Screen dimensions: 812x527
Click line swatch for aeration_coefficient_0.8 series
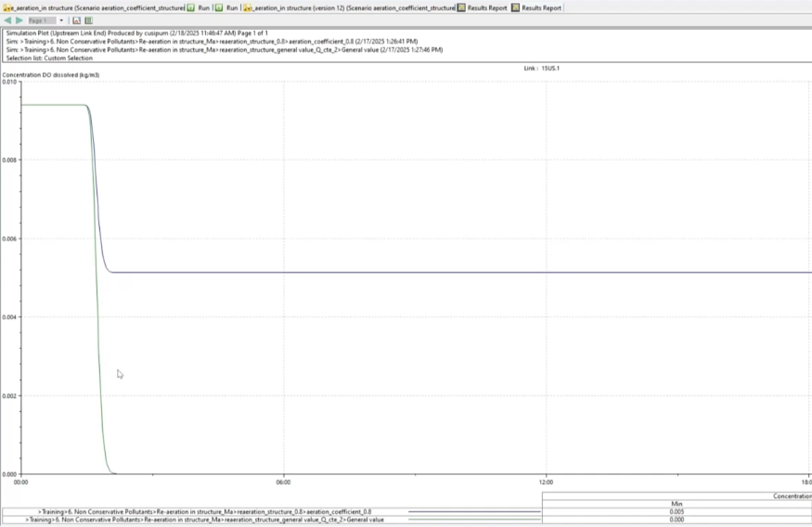(473, 511)
